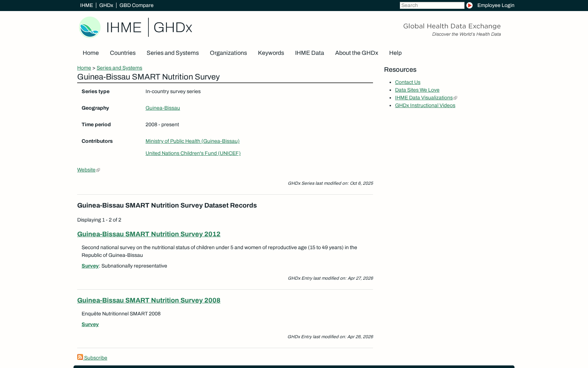The width and height of the screenshot is (588, 368).
Task: Click 'GHDx Entry last modified on: Apr 26, 2026'
Action: click(x=330, y=337)
